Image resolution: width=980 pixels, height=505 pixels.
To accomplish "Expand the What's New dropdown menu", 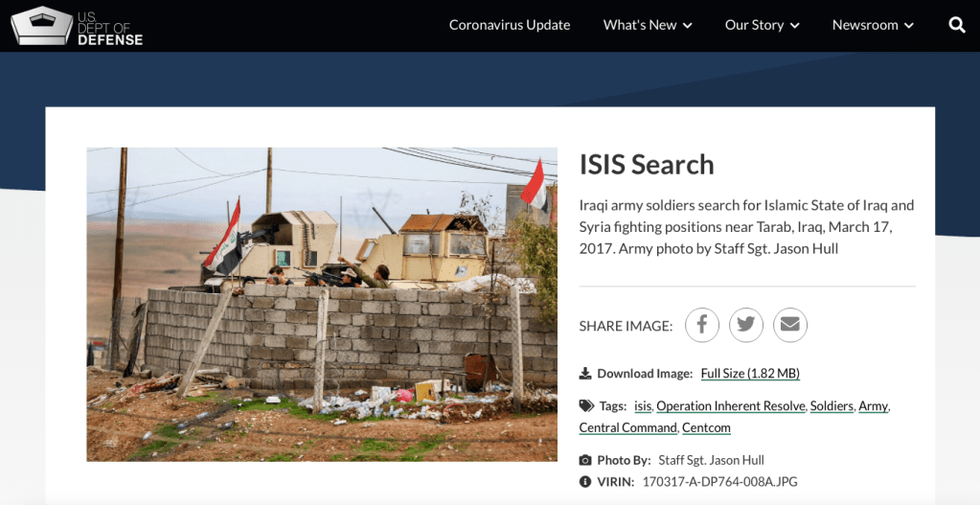I will click(647, 25).
